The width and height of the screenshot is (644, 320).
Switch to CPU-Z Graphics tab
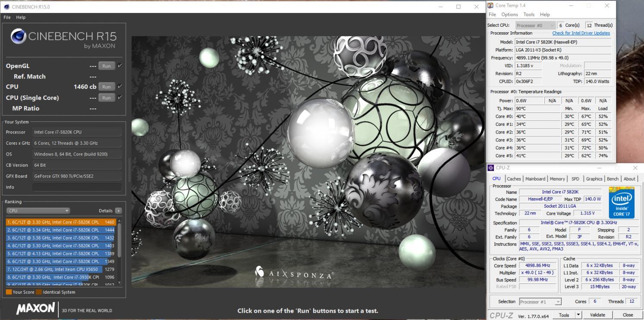[594, 179]
